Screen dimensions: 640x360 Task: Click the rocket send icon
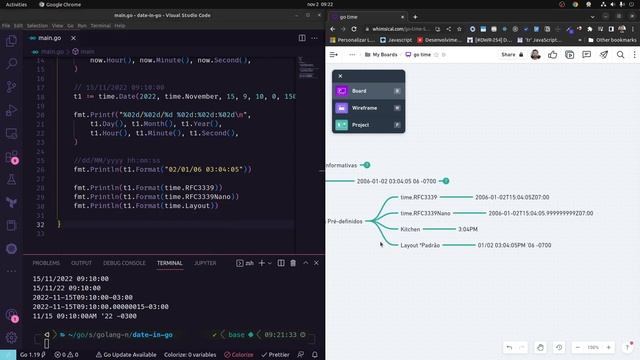coord(604,55)
